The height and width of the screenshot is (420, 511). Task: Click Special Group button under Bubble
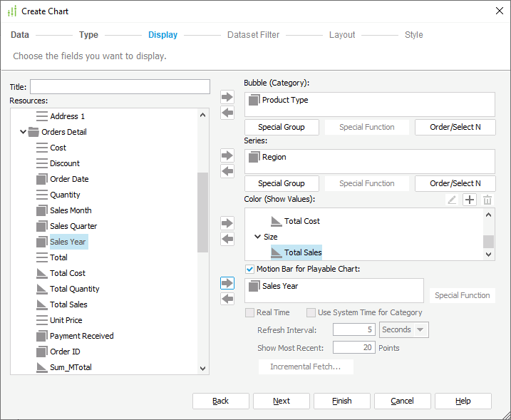282,127
